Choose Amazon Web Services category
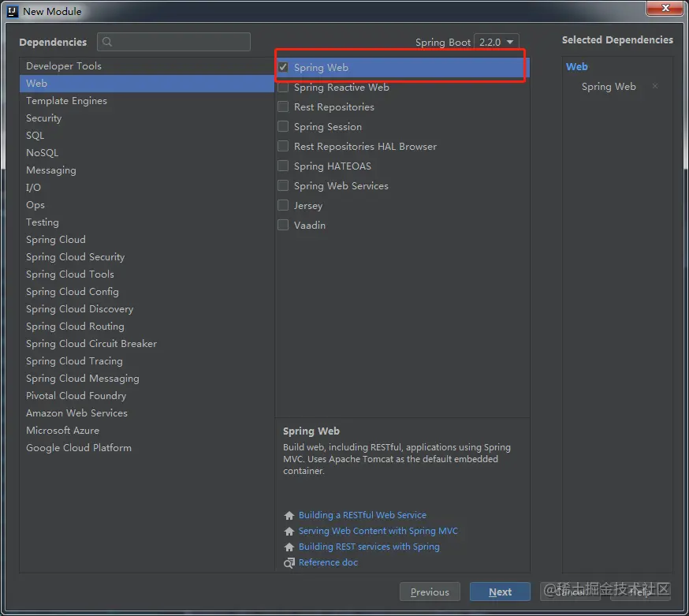Image resolution: width=689 pixels, height=616 pixels. pos(147,413)
